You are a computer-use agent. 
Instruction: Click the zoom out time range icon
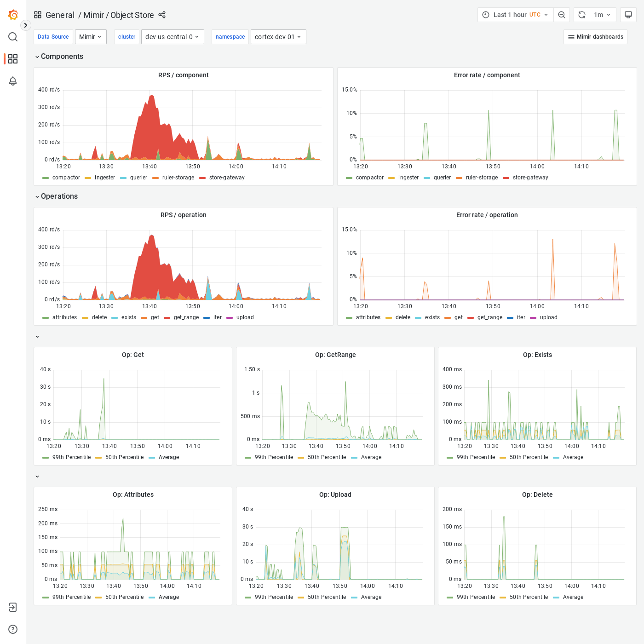561,14
